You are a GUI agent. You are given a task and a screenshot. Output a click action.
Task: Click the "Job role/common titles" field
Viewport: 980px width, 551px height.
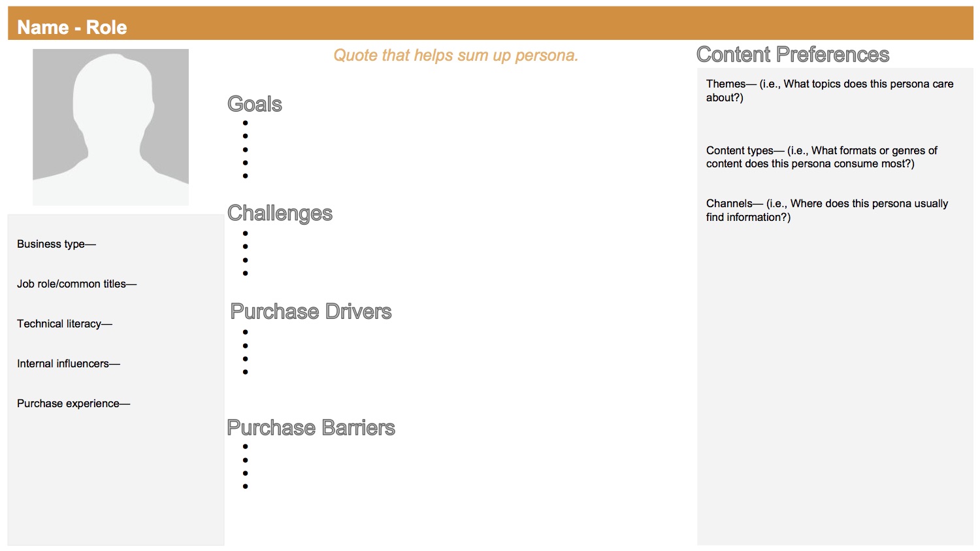(x=76, y=284)
